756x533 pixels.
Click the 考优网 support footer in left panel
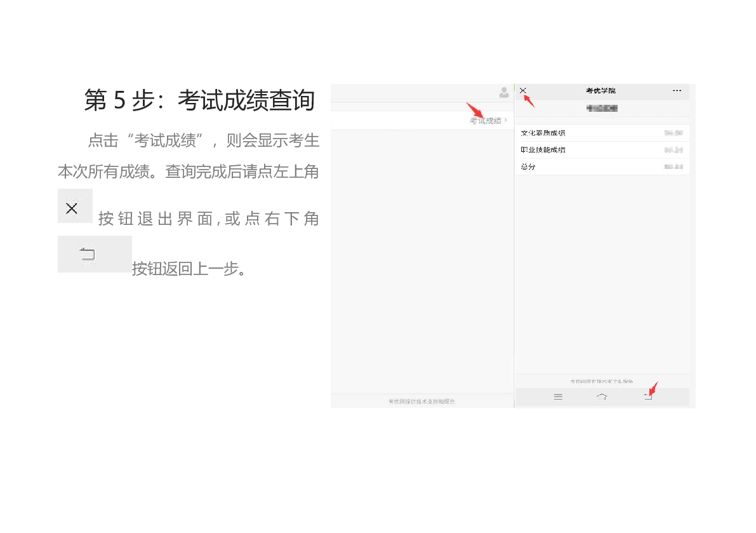pos(421,401)
